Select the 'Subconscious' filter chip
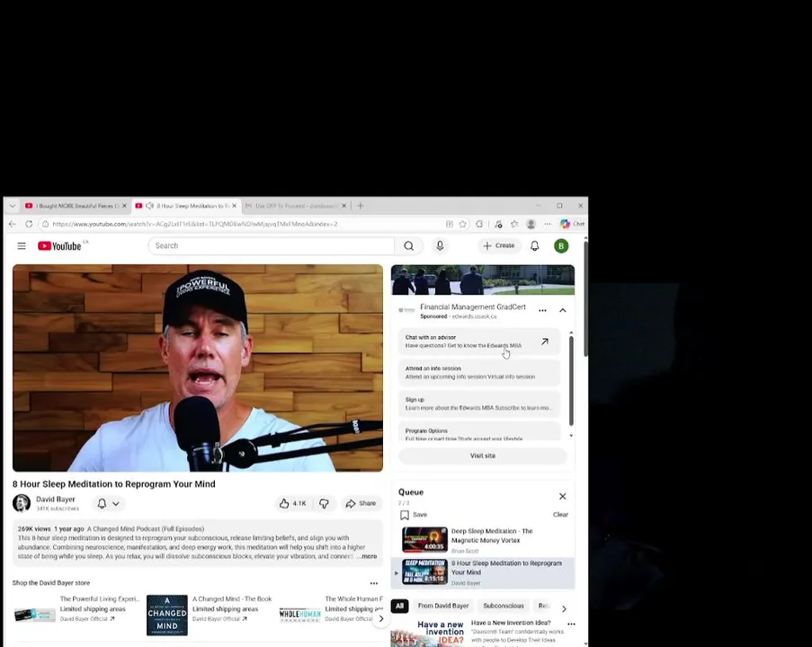The image size is (812, 647). point(504,606)
